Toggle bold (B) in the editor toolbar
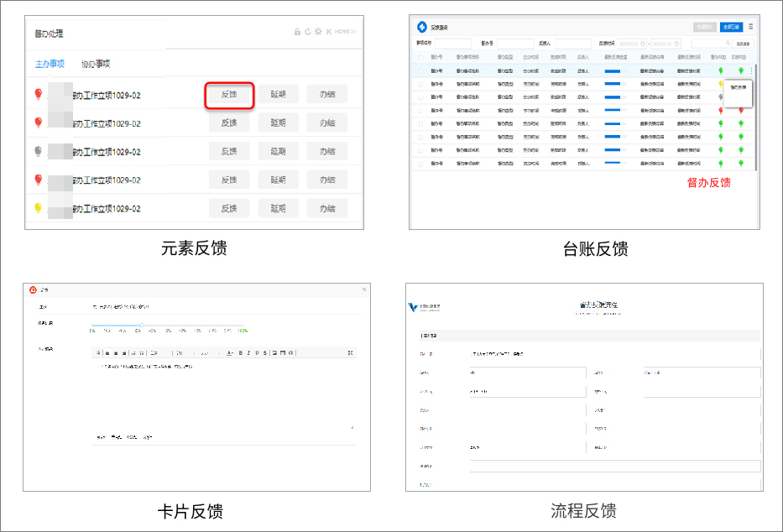This screenshot has width=783, height=532. pyautogui.click(x=240, y=352)
